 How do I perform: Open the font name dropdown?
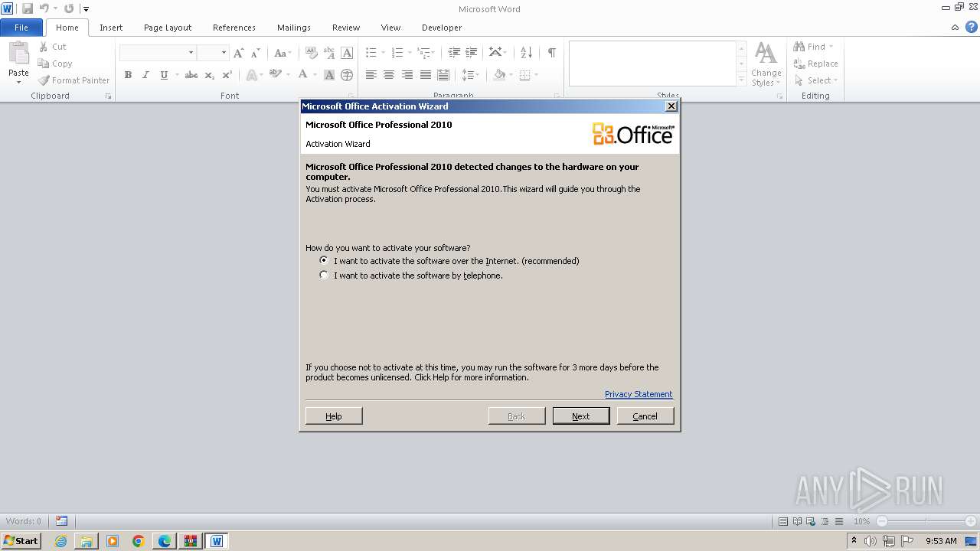coord(191,53)
